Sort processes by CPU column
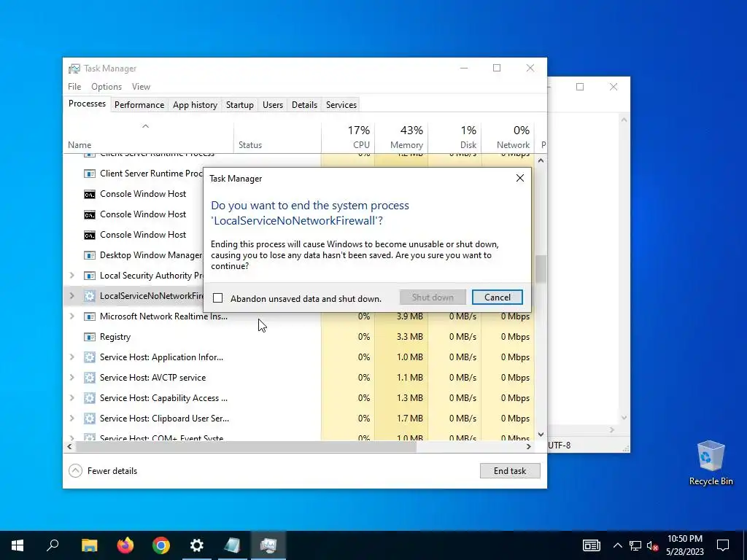 (x=348, y=137)
